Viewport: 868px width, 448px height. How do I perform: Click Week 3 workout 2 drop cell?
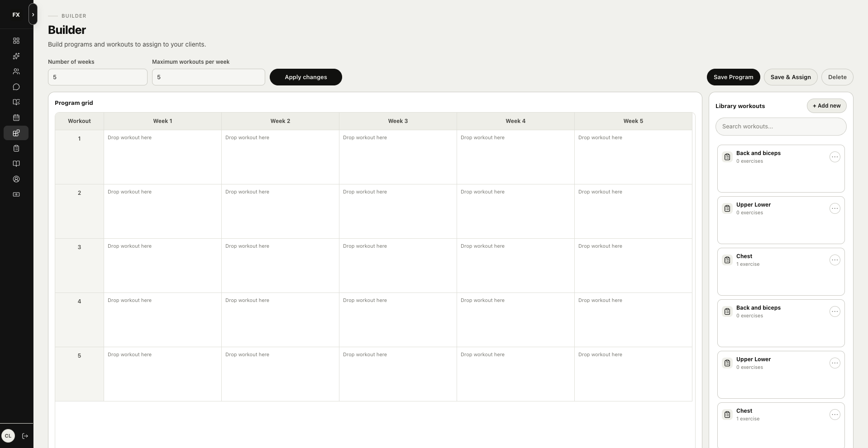[x=398, y=211]
